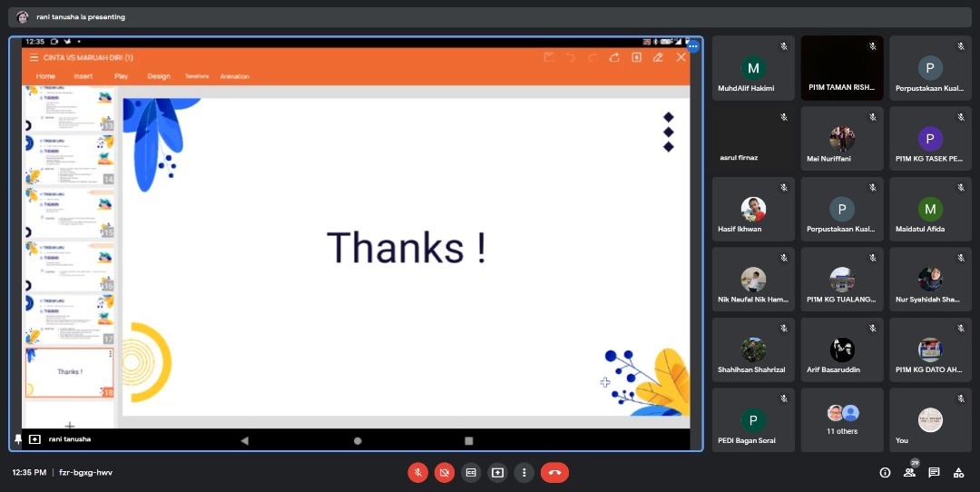Click the 11 others participants tile

(842, 420)
